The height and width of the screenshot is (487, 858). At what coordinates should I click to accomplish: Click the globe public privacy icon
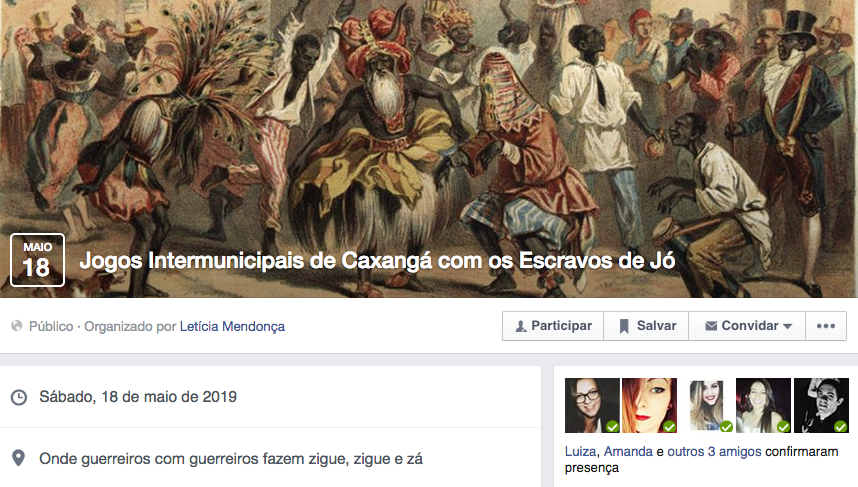[17, 326]
